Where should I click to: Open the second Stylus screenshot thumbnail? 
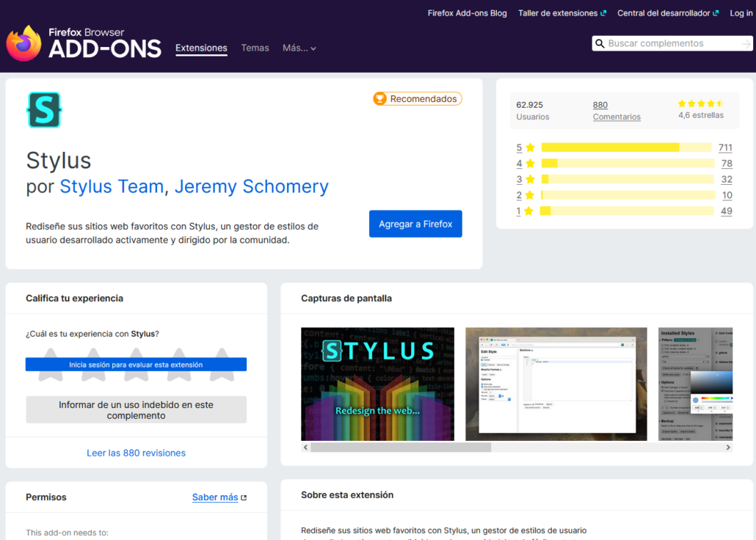pos(556,384)
